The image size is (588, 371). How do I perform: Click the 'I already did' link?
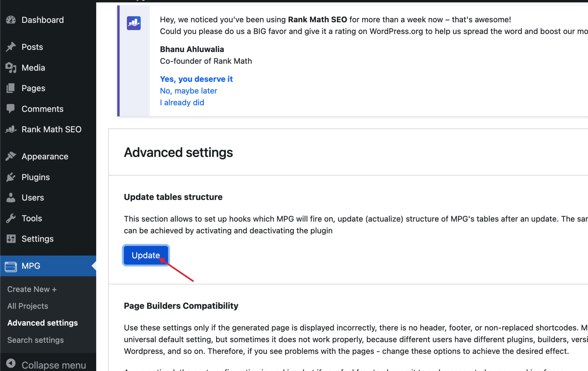pyautogui.click(x=182, y=103)
